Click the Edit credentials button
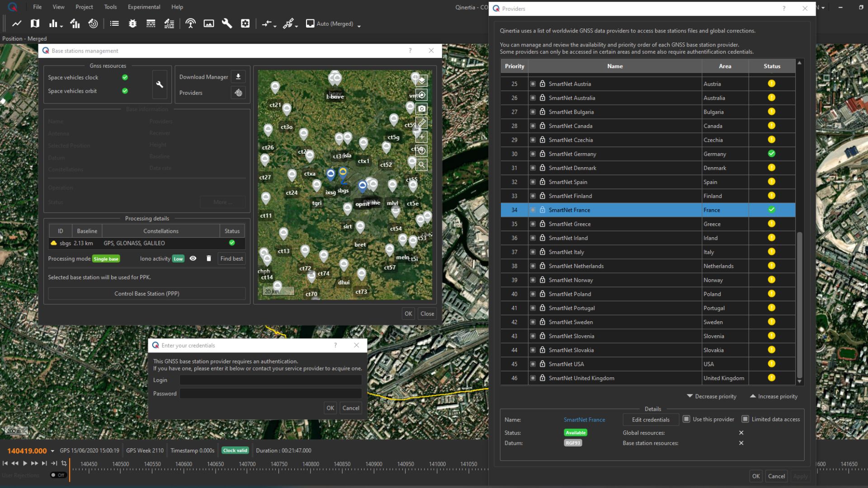This screenshot has width=868, height=488. click(x=651, y=420)
